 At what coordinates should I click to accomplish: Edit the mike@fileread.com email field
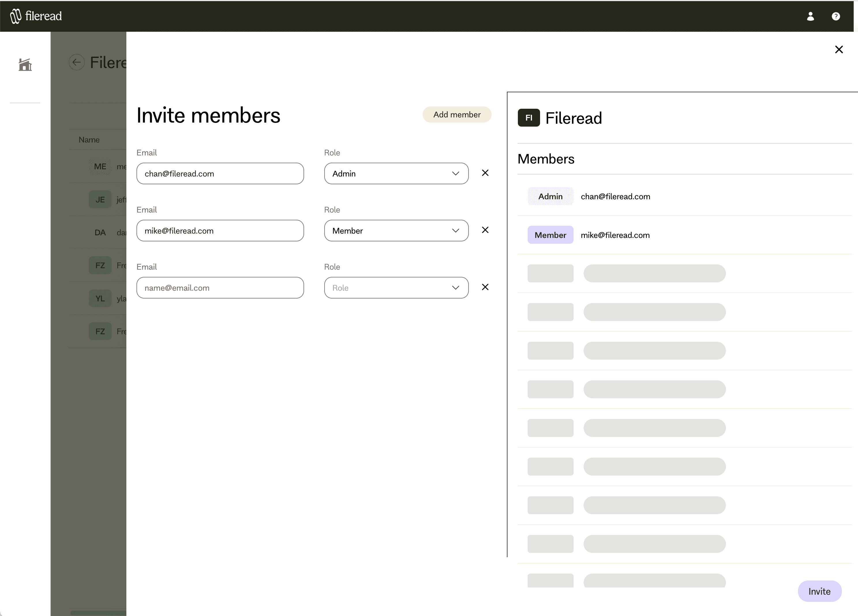[220, 231]
